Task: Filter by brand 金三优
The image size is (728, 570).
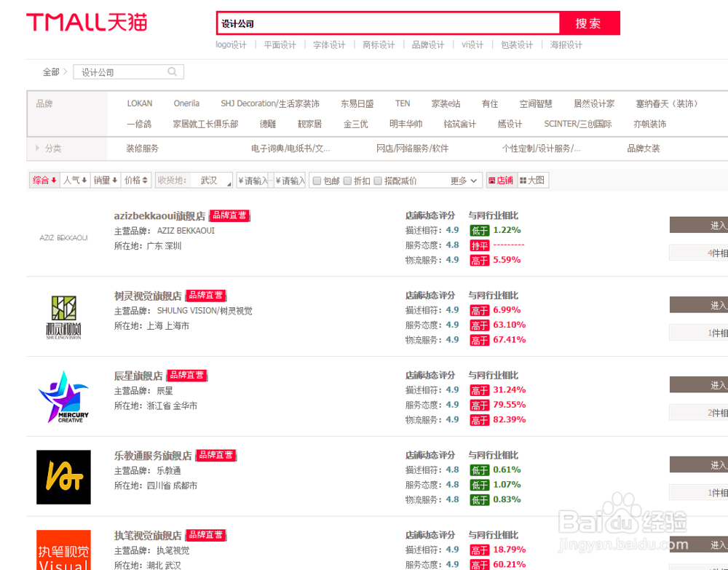Action: [x=356, y=124]
